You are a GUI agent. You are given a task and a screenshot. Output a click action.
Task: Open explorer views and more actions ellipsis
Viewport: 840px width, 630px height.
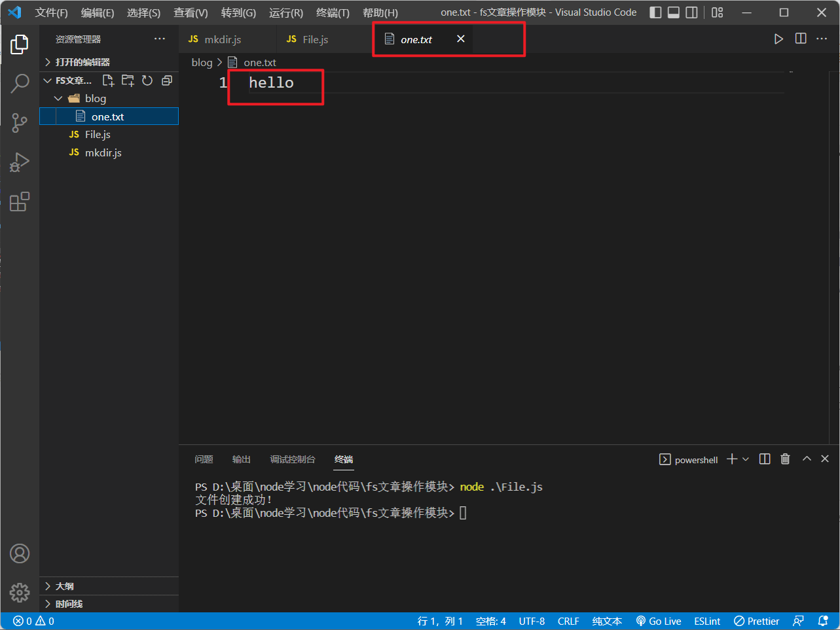coord(160,39)
